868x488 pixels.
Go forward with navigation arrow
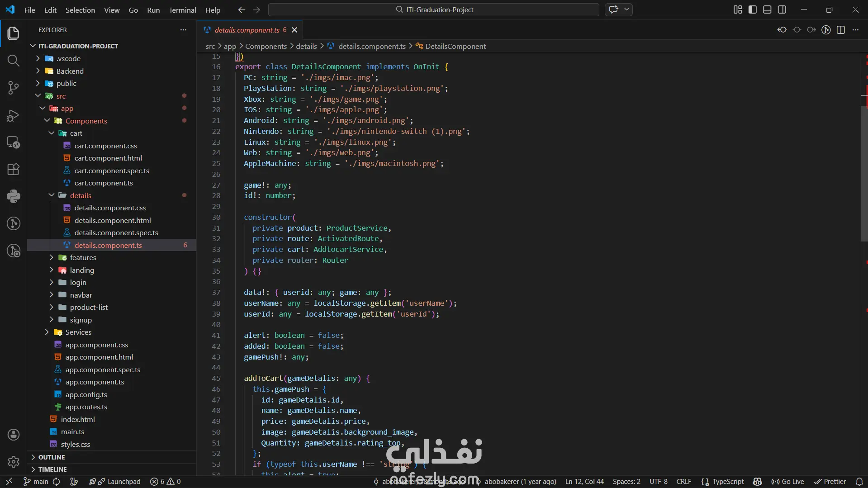tap(256, 9)
